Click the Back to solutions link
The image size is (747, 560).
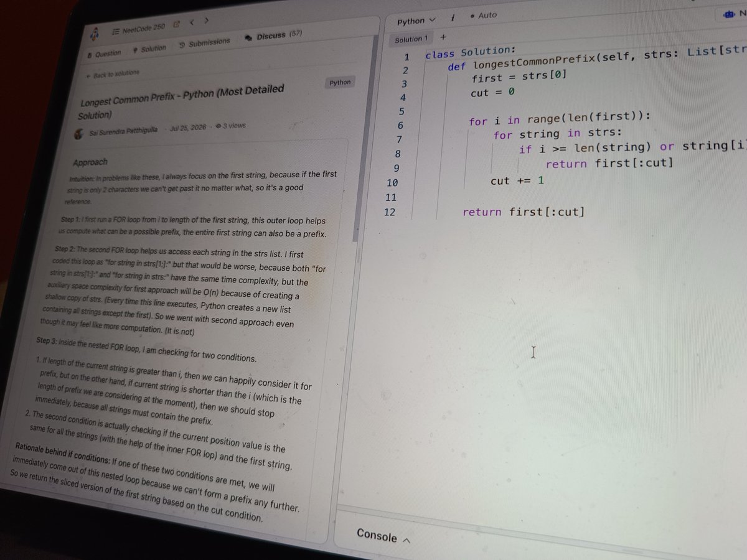(113, 75)
